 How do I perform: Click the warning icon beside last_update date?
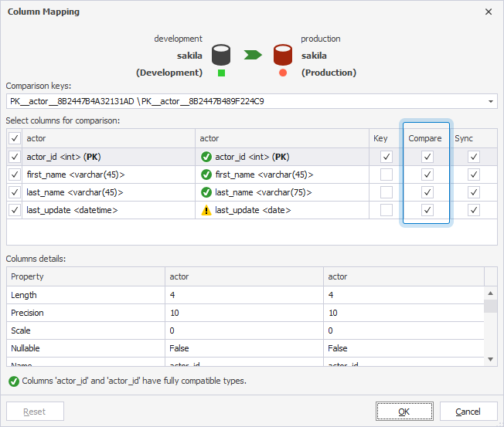[206, 210]
